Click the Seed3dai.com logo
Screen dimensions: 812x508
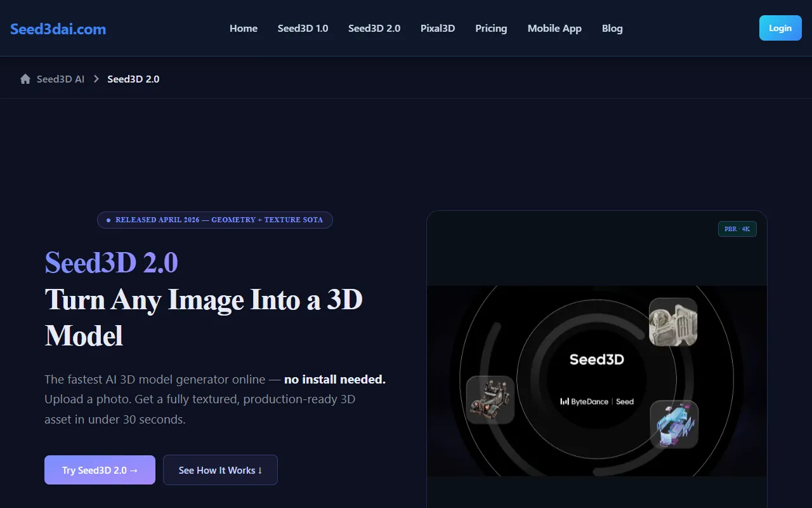[58, 29]
